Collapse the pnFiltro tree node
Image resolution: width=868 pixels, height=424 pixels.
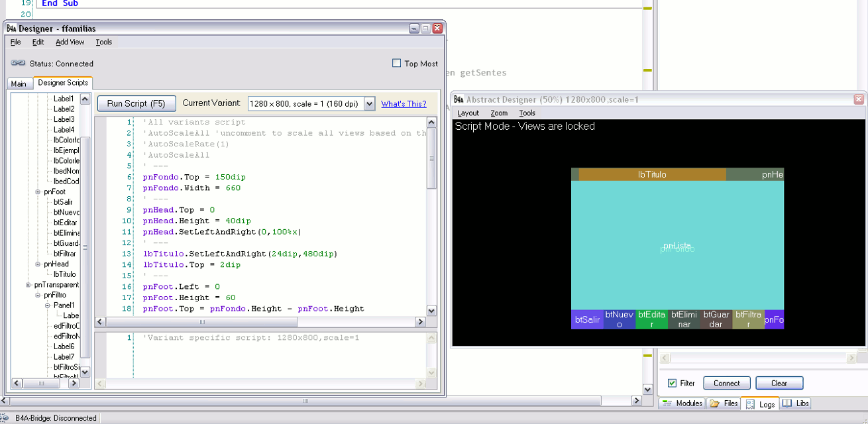tap(38, 295)
